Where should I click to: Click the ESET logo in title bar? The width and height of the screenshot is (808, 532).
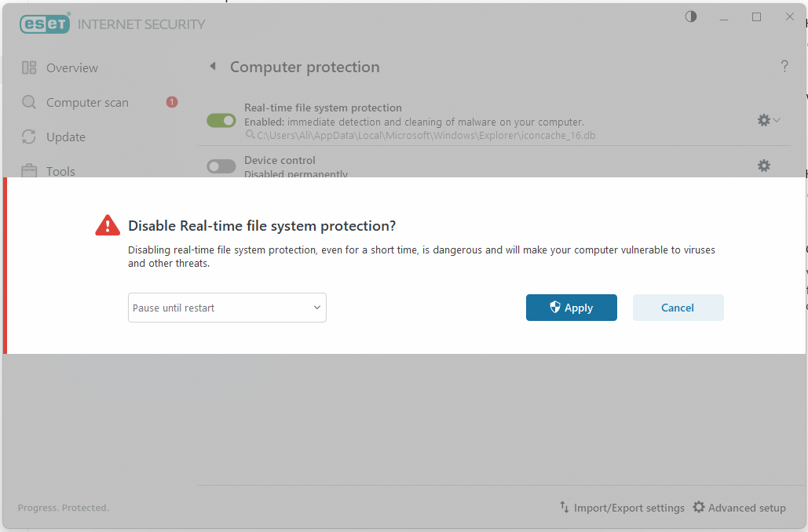click(45, 24)
